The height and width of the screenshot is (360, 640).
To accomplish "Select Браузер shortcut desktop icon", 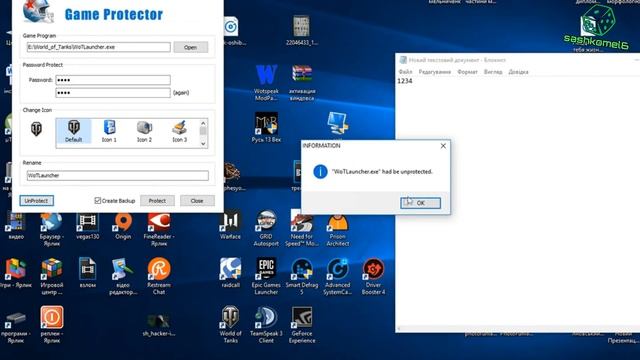I will coord(51,230).
